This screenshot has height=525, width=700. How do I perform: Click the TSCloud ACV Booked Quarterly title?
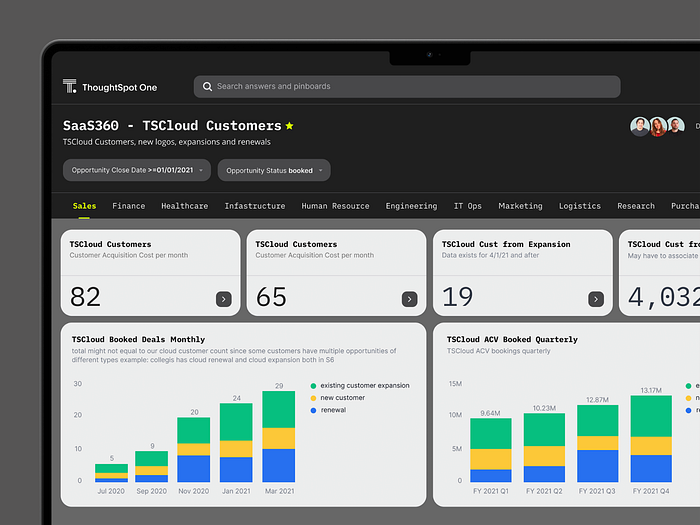(x=512, y=339)
